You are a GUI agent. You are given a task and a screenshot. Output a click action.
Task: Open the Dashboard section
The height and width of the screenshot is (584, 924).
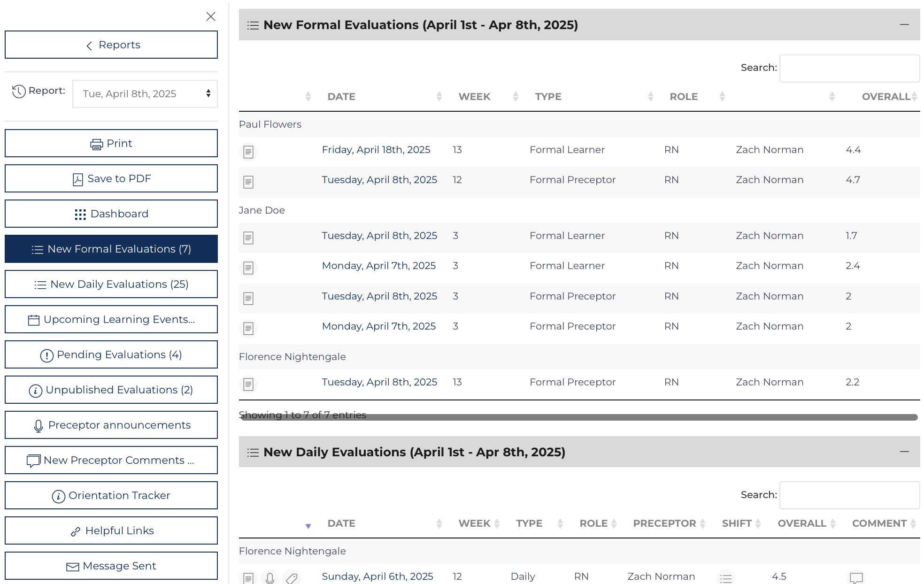111,214
